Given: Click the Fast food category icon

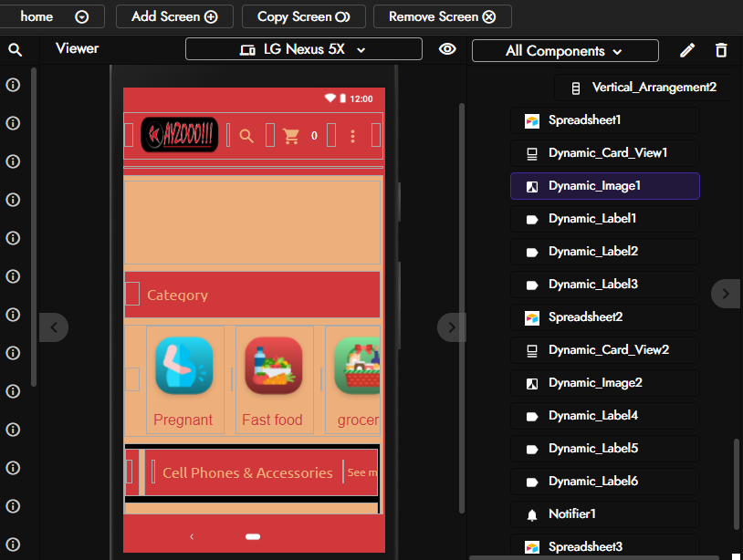Looking at the screenshot, I should [274, 366].
